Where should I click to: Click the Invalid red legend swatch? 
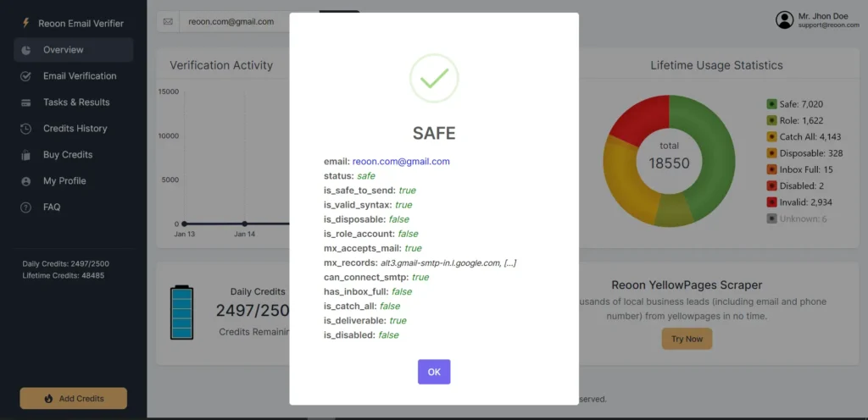(x=771, y=202)
